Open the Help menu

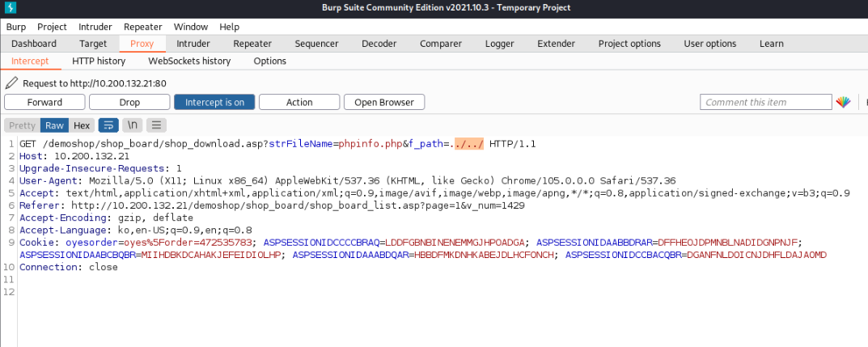click(x=229, y=27)
